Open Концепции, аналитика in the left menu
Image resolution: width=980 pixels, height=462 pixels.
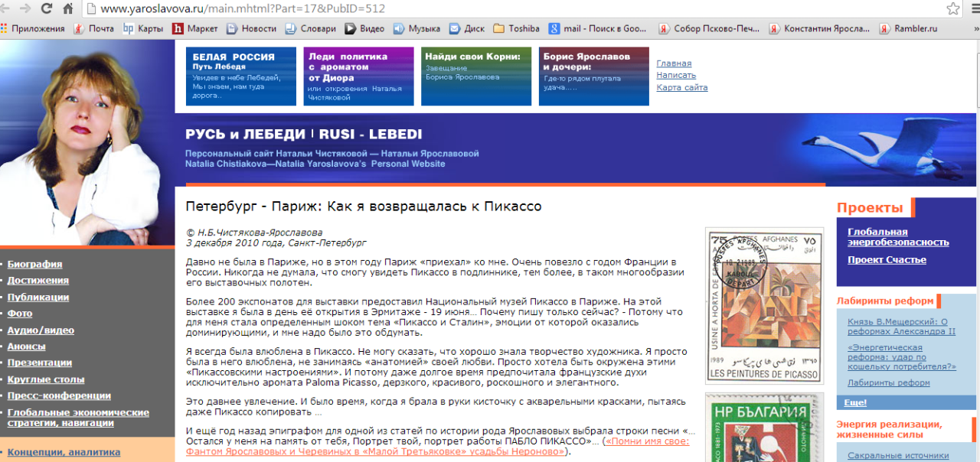(x=64, y=452)
